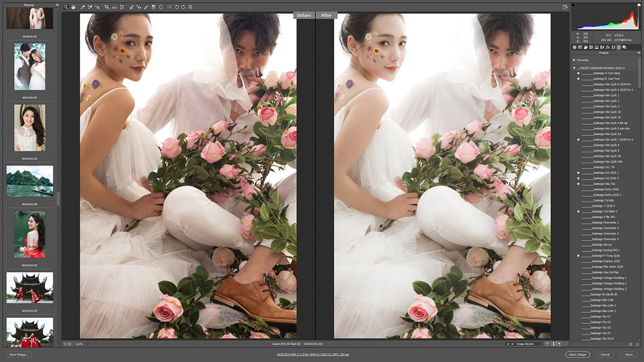Open the zoom level dropdown
This screenshot has height=362, width=644.
tap(88, 344)
